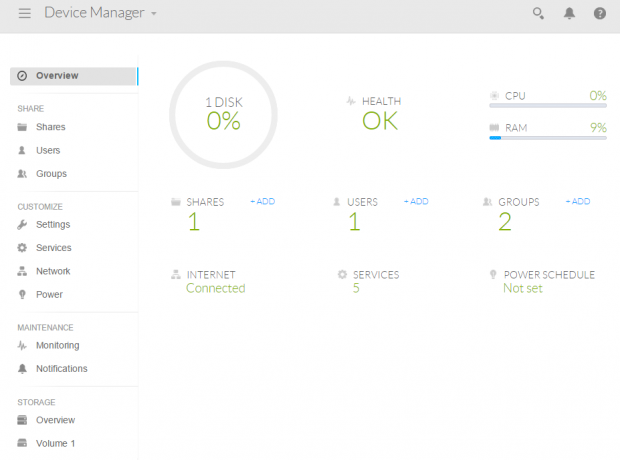Open Network in the sidebar
This screenshot has height=460, width=620.
(53, 271)
